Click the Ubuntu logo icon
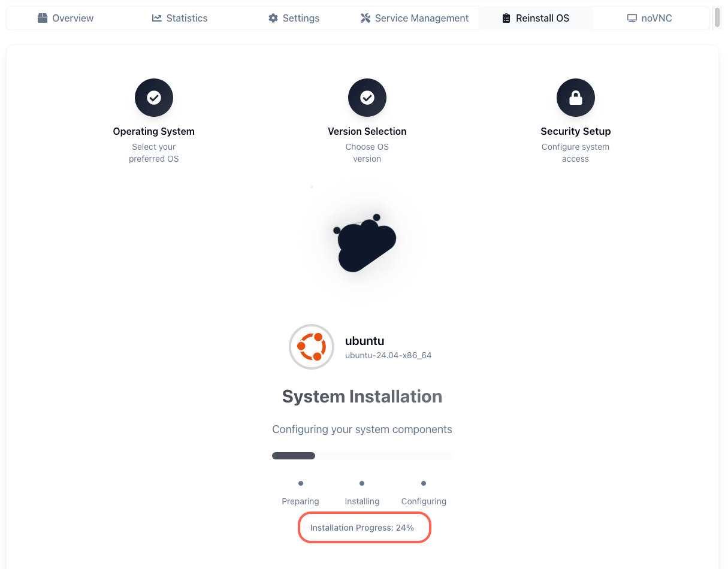This screenshot has height=569, width=728. click(312, 347)
